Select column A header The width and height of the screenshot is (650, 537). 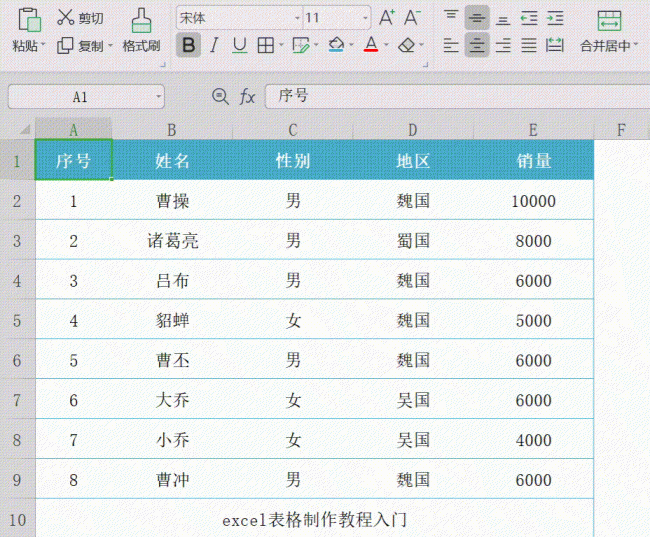point(73,130)
